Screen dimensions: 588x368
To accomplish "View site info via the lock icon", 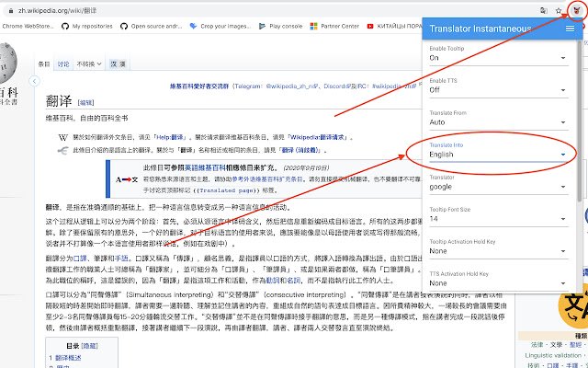I will [x=11, y=11].
